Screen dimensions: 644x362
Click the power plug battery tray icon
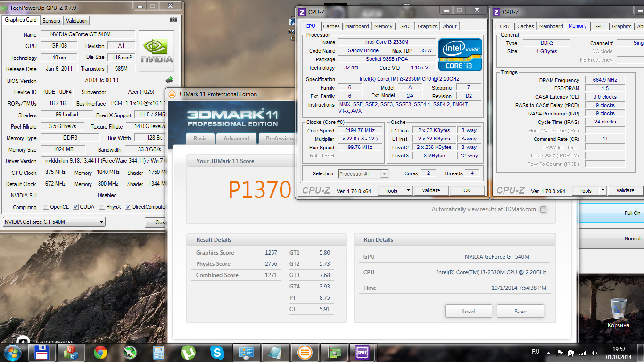571,353
